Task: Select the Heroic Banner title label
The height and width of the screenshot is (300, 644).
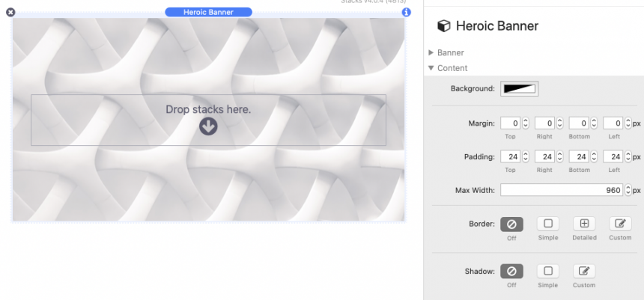Action: coord(208,12)
